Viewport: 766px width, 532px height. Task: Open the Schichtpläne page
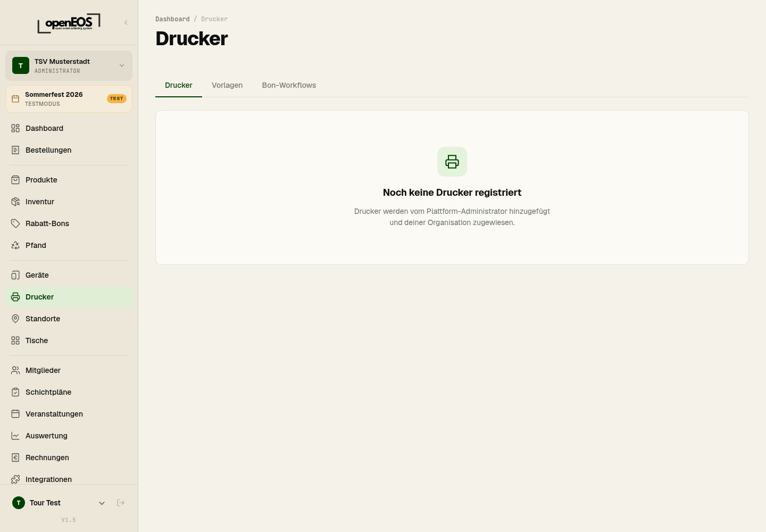tap(69, 392)
